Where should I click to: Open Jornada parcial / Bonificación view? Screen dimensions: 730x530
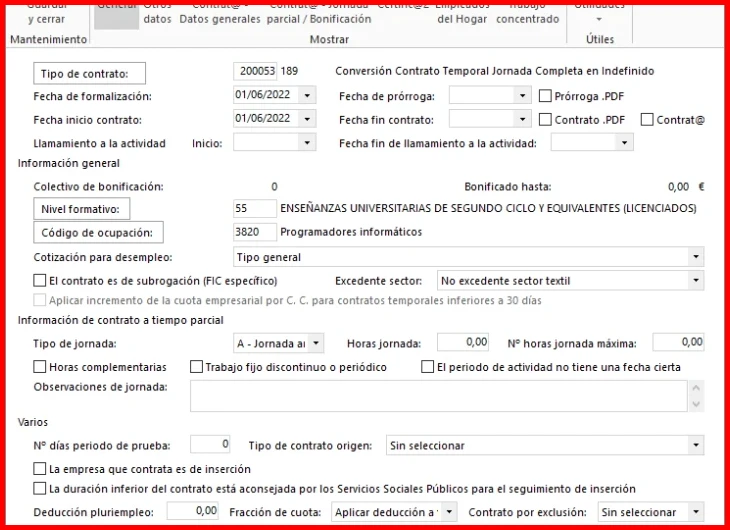319,15
